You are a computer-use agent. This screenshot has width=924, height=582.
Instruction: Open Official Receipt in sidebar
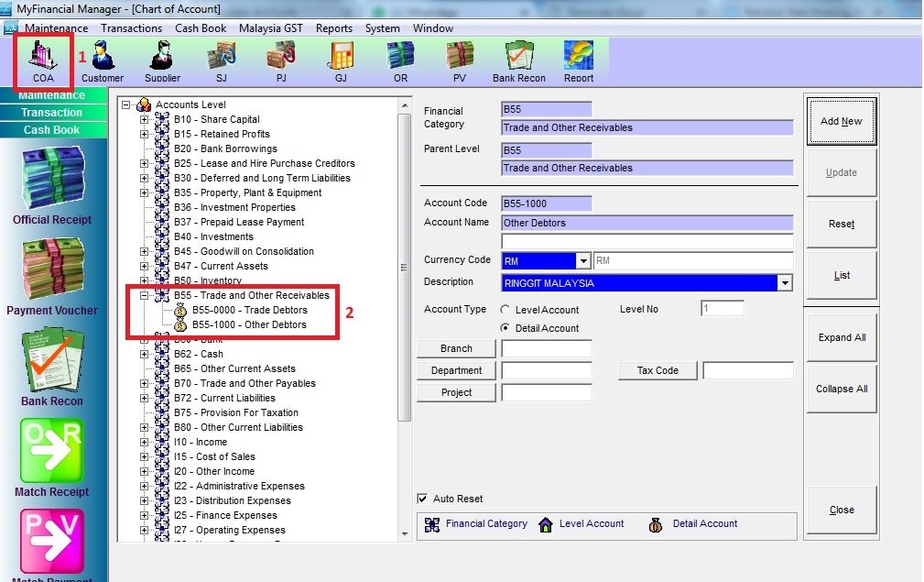coord(52,186)
